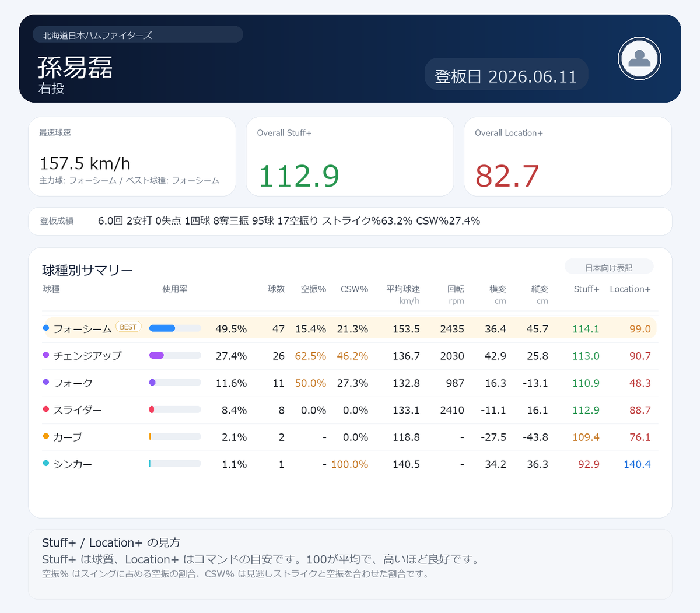Click the Overall Stuff+ value 112.9
The height and width of the screenshot is (613, 700).
[299, 176]
